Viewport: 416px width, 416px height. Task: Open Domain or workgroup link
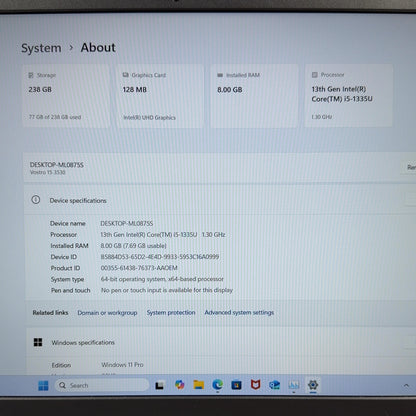pyautogui.click(x=107, y=313)
